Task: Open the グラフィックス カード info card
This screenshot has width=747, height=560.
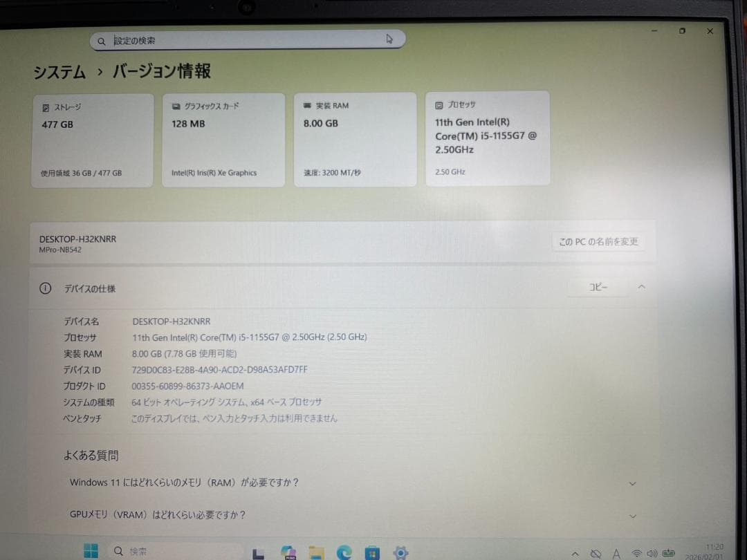Action: [x=223, y=138]
